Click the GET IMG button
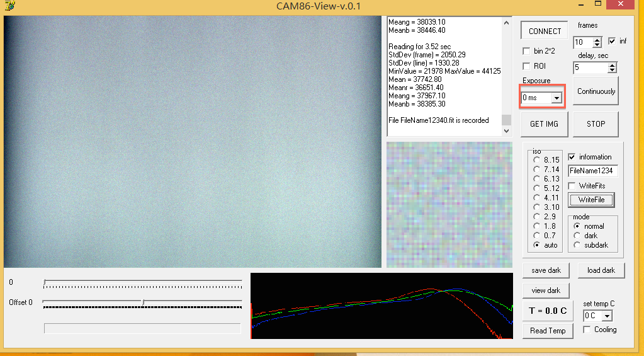 pyautogui.click(x=544, y=124)
